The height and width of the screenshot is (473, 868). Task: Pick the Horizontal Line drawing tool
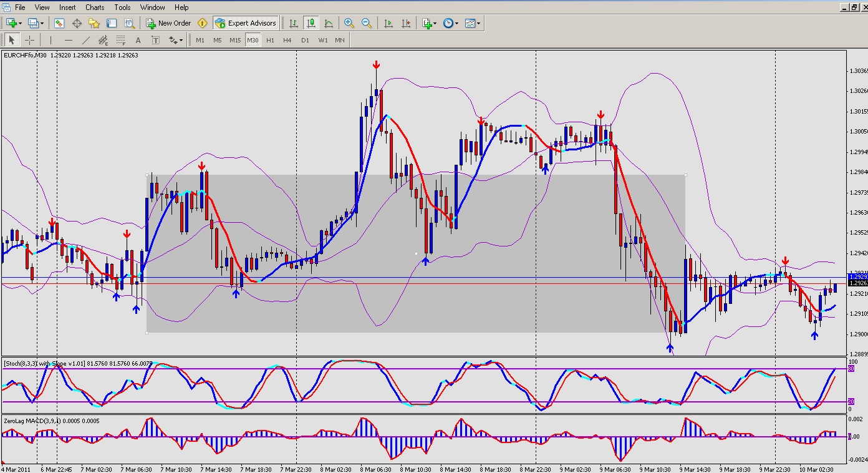click(x=69, y=40)
